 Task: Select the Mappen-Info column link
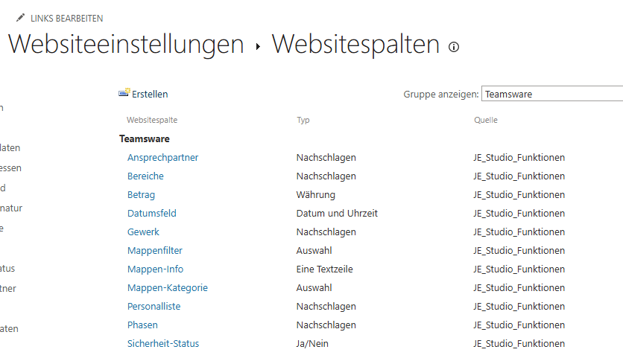pos(155,269)
